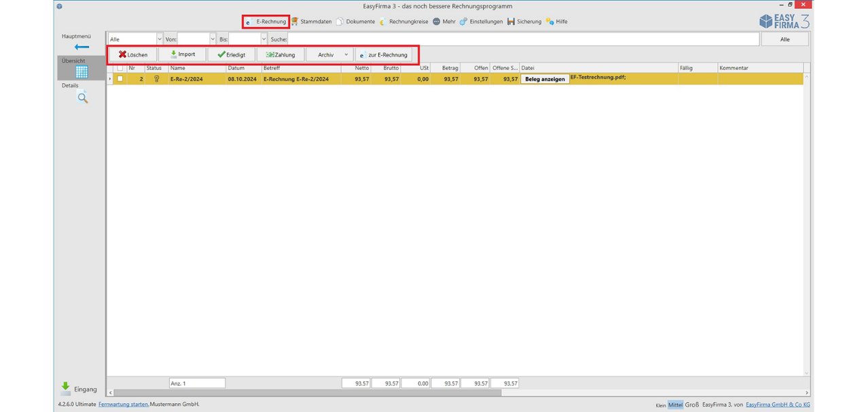The image size is (868, 412).
Task: Click the Sicherung floppy disk icon
Action: pos(511,22)
